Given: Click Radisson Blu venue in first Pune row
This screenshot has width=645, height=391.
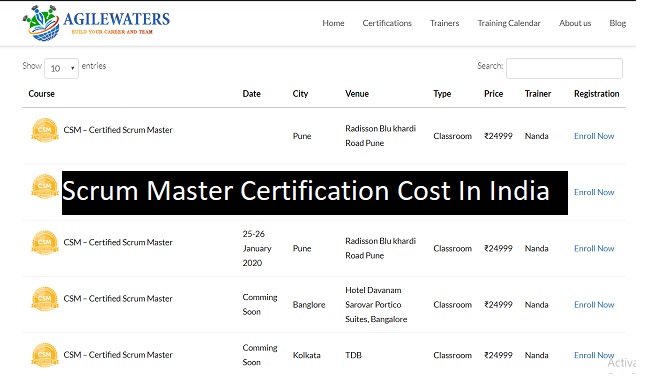Looking at the screenshot, I should pos(381,136).
